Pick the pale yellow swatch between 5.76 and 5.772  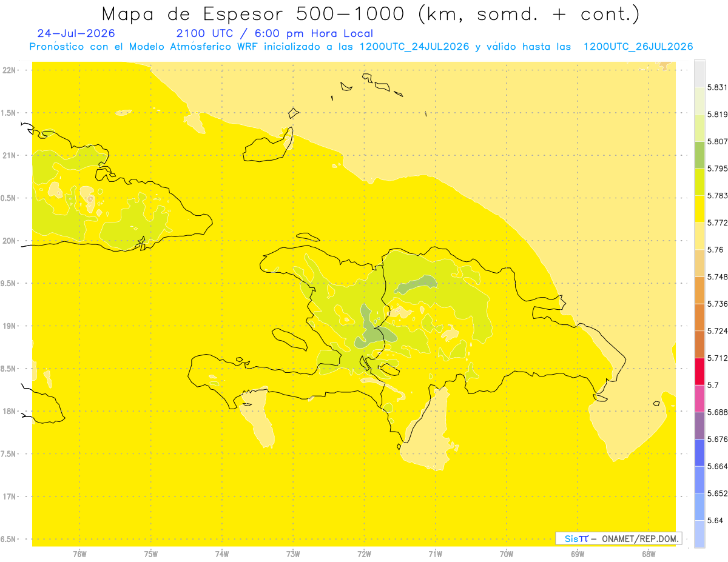[699, 236]
